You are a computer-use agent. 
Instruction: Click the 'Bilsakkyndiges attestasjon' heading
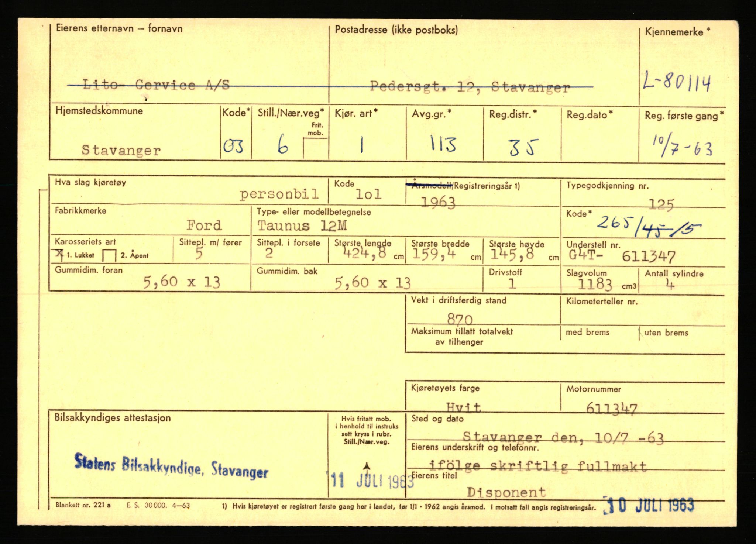point(113,418)
